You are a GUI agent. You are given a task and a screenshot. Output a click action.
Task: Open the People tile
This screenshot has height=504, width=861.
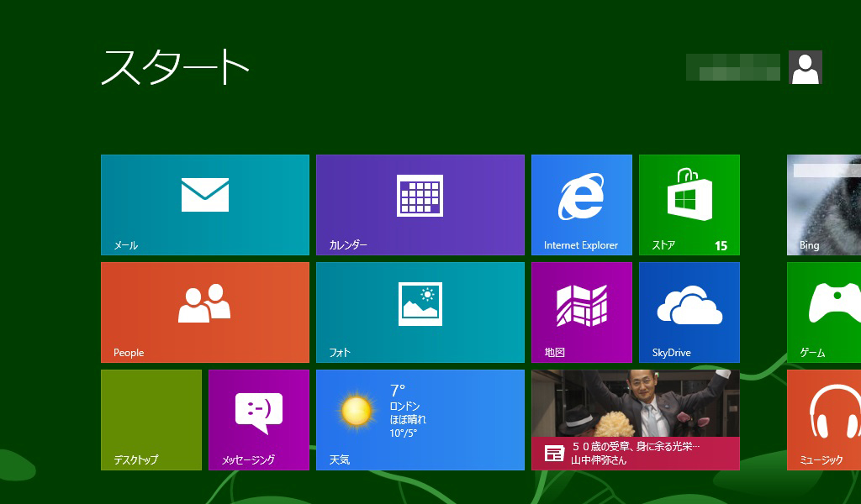coord(205,312)
